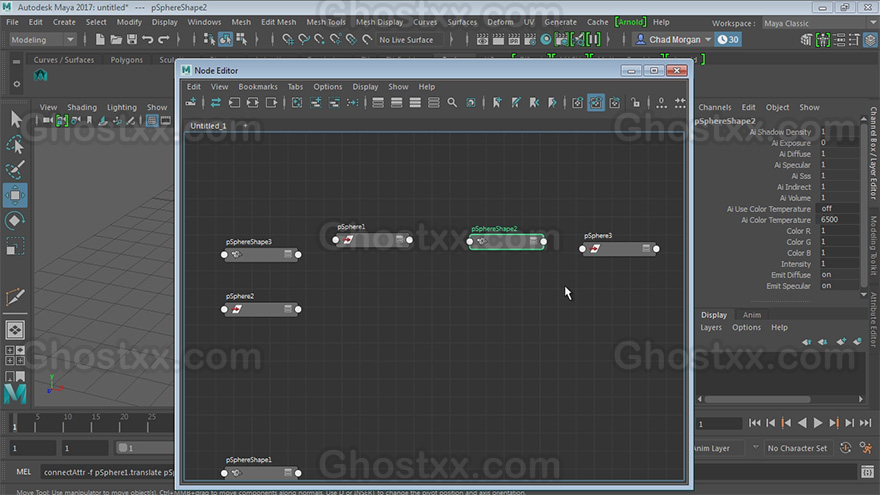Click the rearrange graph icon in Node Editor
The width and height of the screenshot is (880, 495).
[x=352, y=102]
